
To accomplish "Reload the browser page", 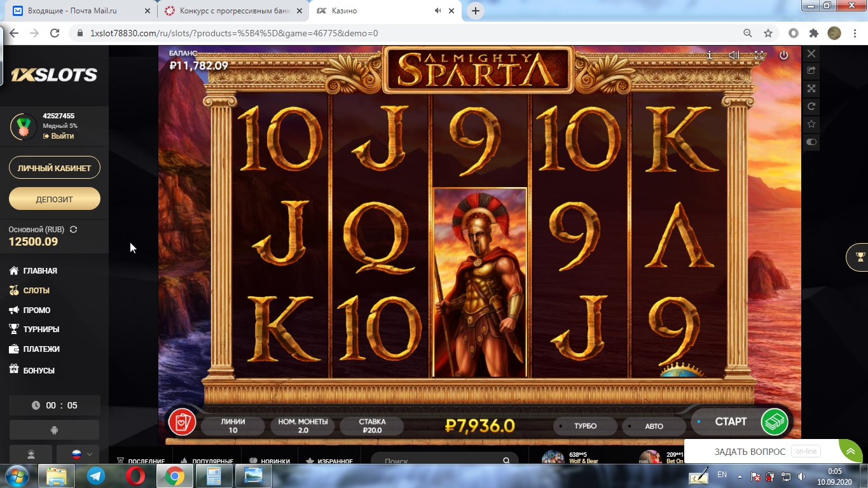I will tap(55, 33).
